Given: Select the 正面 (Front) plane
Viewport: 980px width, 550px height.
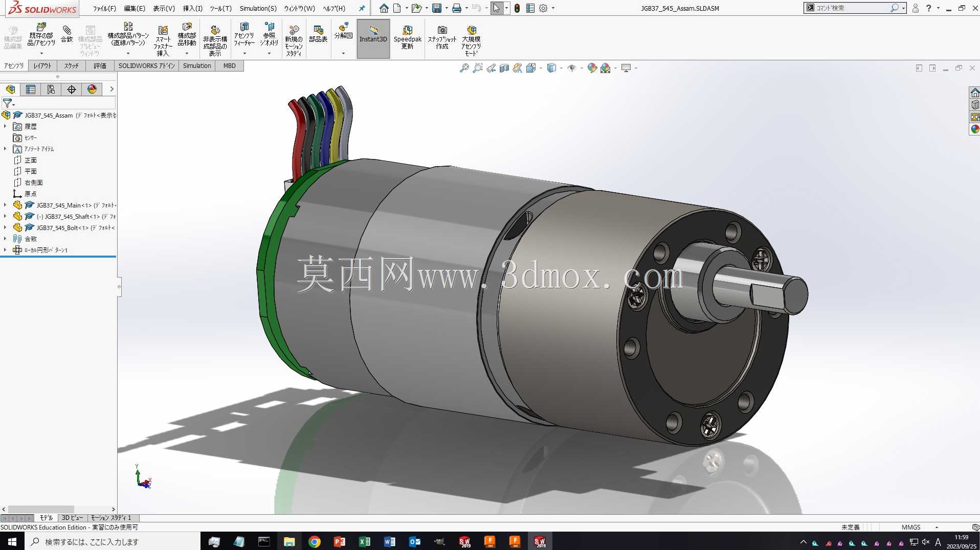Looking at the screenshot, I should click(31, 160).
